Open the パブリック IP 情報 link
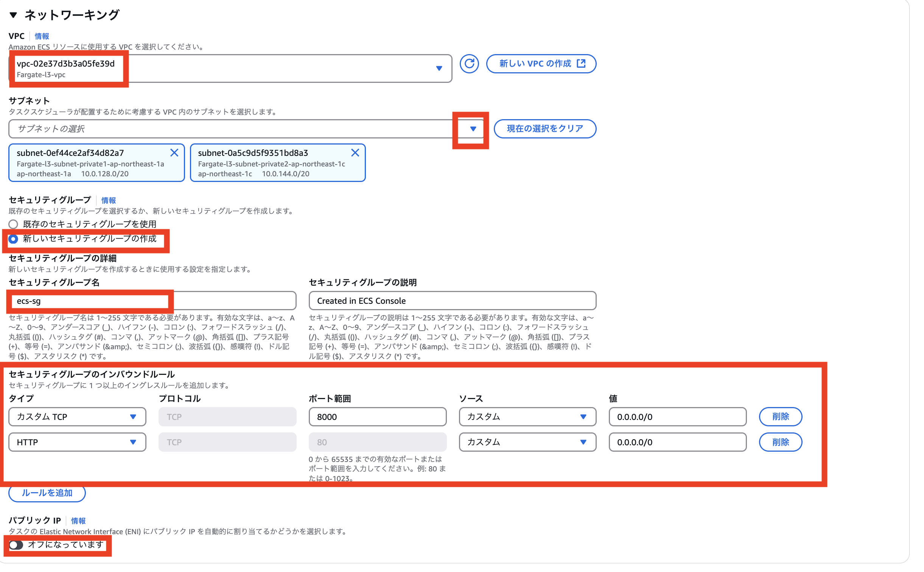 [78, 521]
